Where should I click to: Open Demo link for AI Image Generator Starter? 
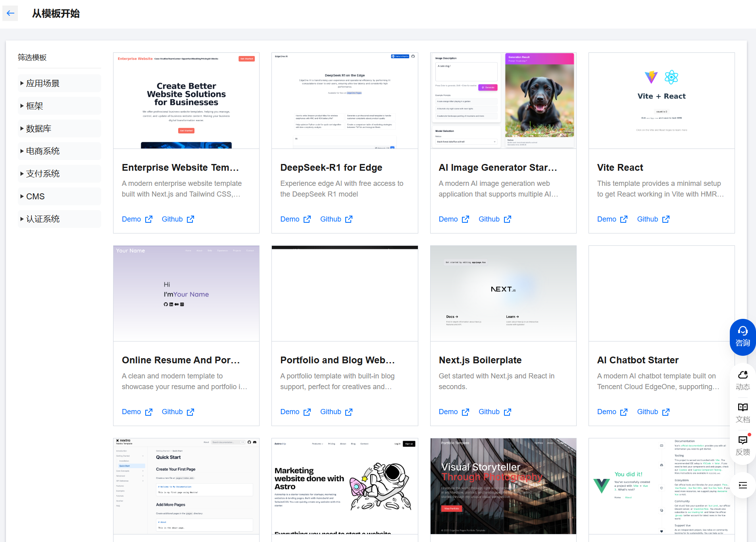point(448,219)
